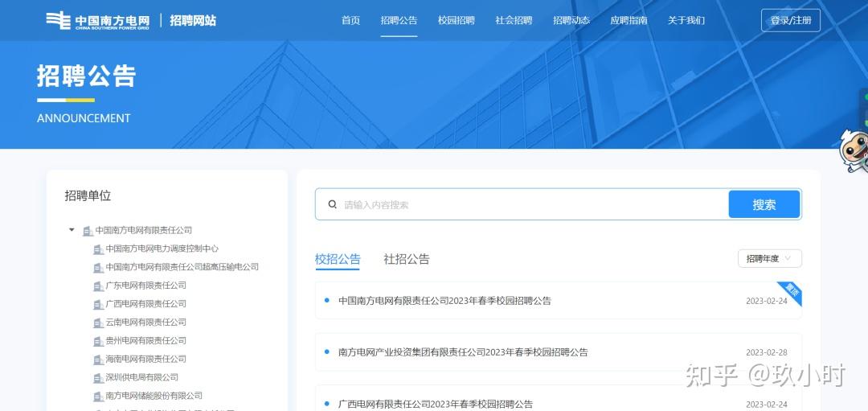The width and height of the screenshot is (868, 411).
Task: Click the building icon beside 贵州电网有限责任公司
Action: (99, 341)
